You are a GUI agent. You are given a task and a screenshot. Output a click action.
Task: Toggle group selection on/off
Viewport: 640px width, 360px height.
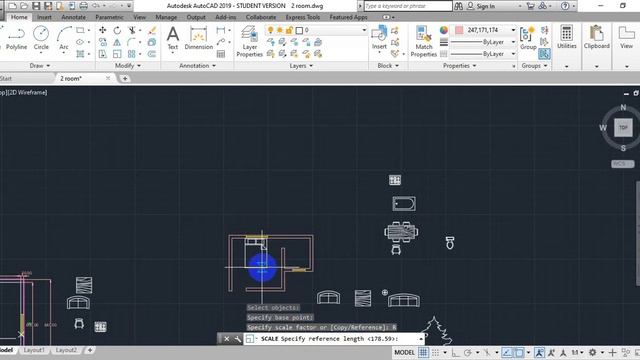tap(544, 54)
